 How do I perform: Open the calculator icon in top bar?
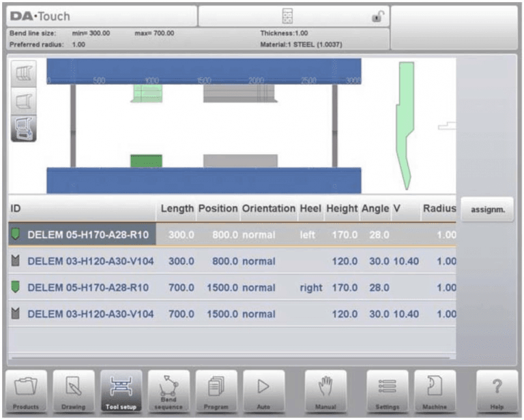(287, 16)
